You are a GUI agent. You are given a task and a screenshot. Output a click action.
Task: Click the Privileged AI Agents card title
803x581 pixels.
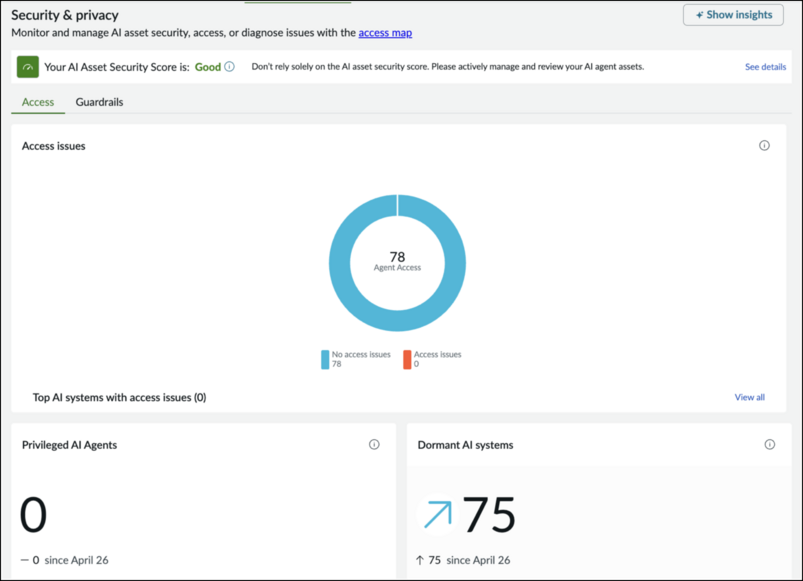point(69,445)
